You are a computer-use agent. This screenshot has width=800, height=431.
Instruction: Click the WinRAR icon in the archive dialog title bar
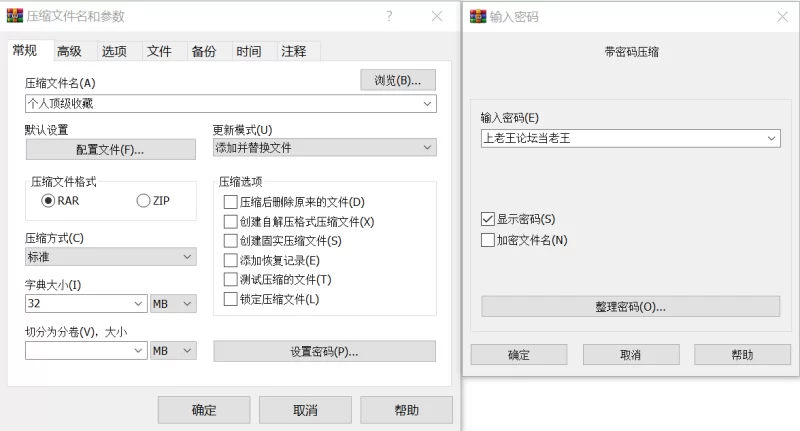(x=15, y=16)
